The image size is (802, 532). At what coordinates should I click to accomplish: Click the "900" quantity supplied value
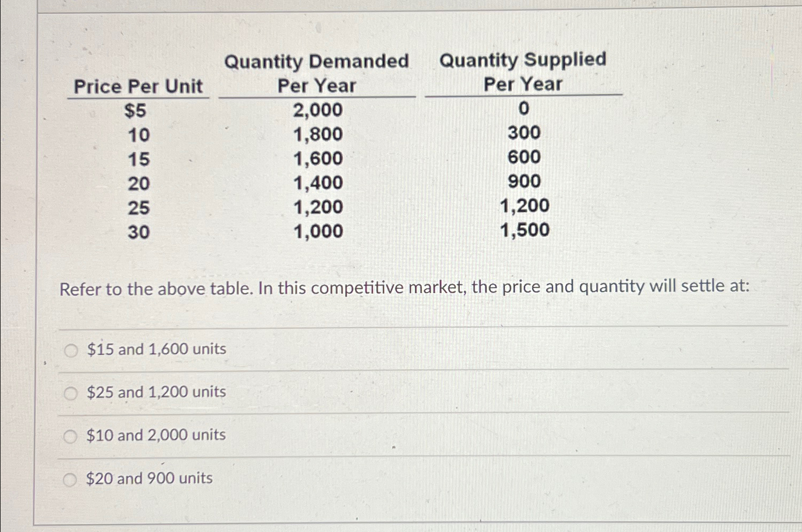click(x=524, y=181)
